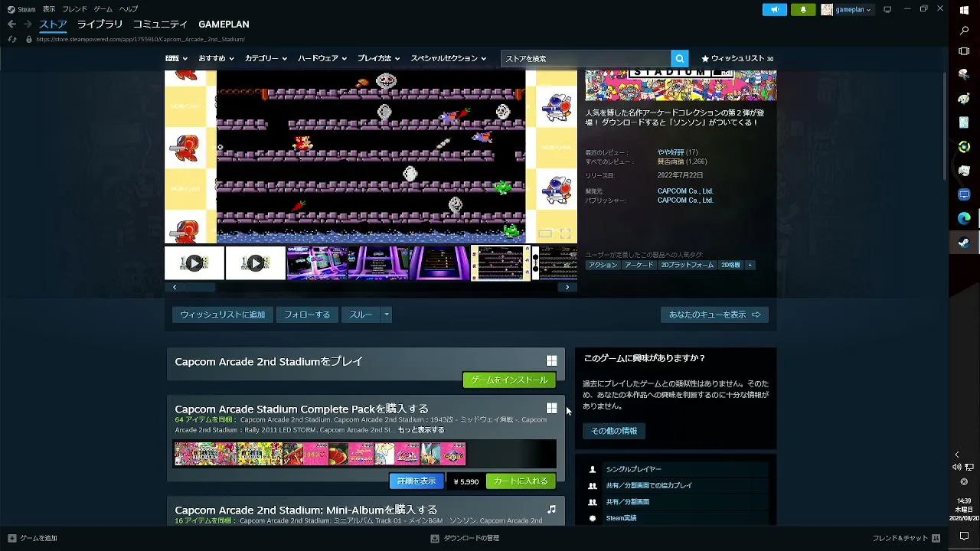Click the Big Picture mode monitor icon
The image size is (980, 551).
887,9
